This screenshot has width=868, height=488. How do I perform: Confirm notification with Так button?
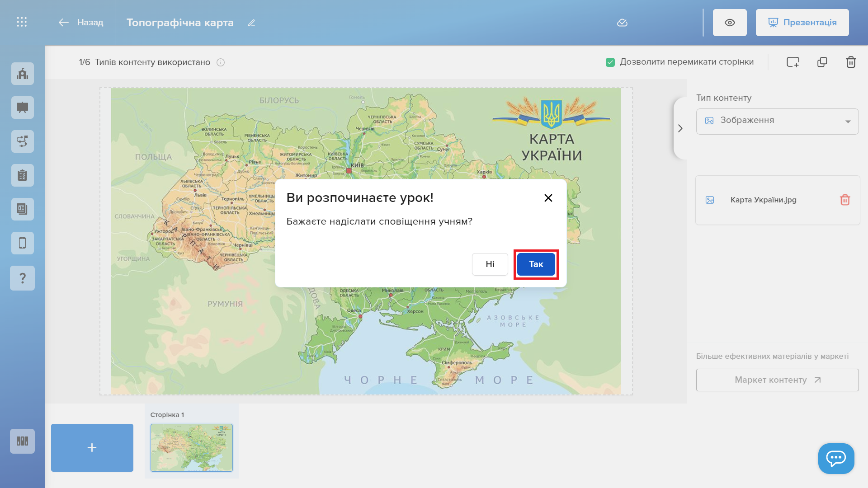pyautogui.click(x=536, y=264)
